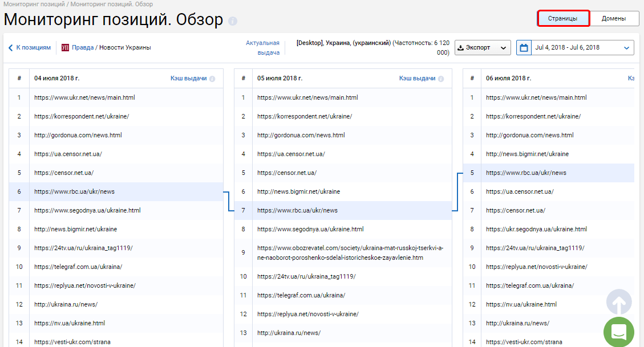Click censor.net.ua row 5 in 05 июля column

(287, 173)
